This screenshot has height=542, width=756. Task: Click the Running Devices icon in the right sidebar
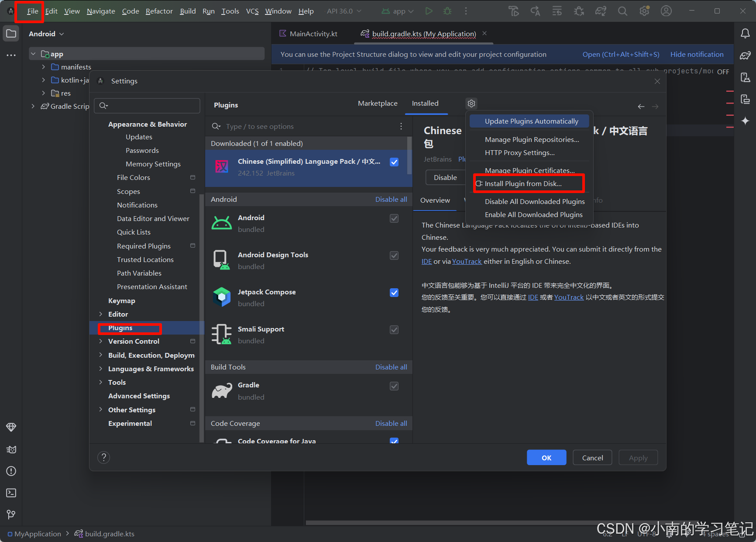[745, 99]
